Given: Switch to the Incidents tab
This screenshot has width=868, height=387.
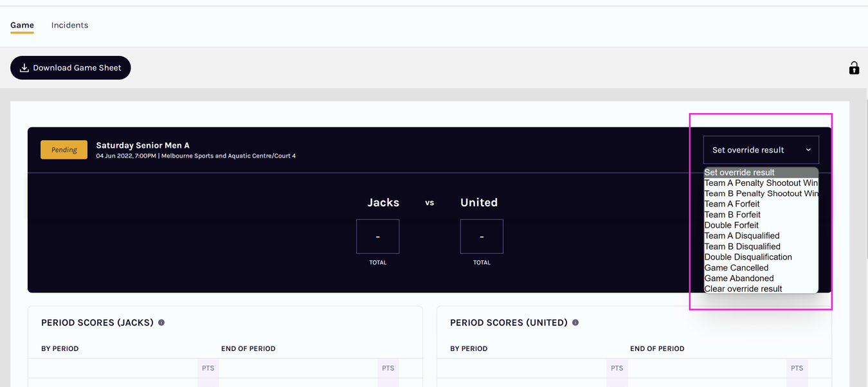Looking at the screenshot, I should click(x=69, y=25).
